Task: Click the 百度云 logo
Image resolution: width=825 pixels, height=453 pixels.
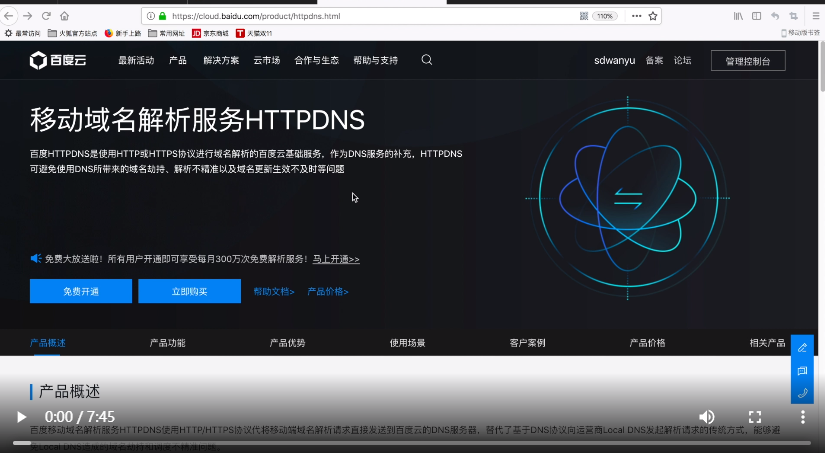Action: pyautogui.click(x=58, y=61)
